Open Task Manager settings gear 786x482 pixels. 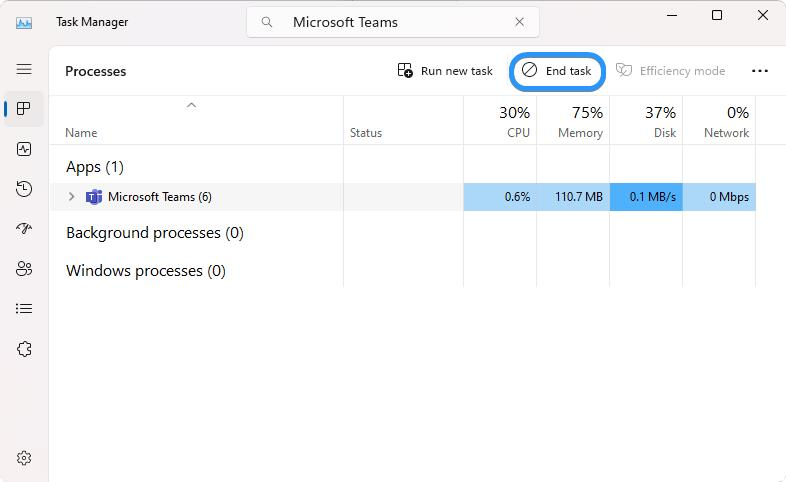pos(24,458)
